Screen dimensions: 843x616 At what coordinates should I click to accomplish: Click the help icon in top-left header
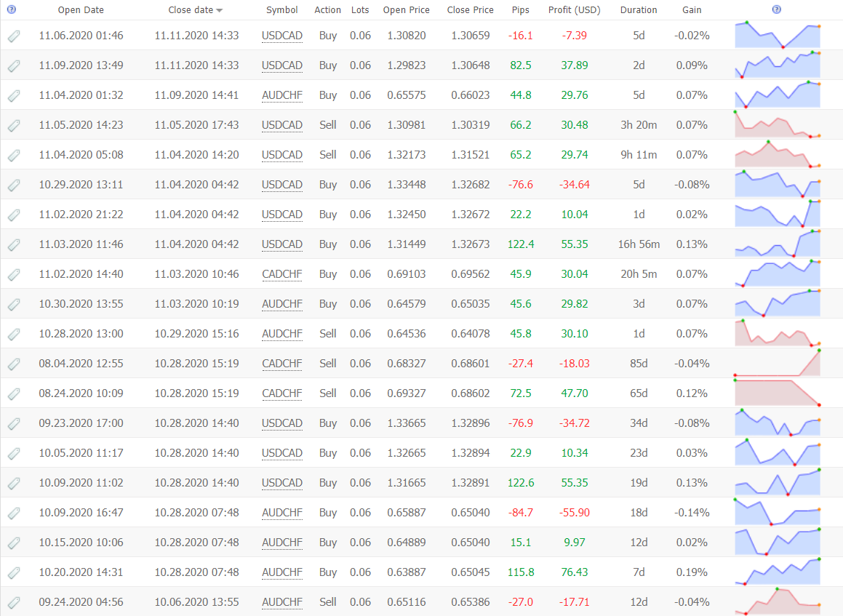coord(11,9)
